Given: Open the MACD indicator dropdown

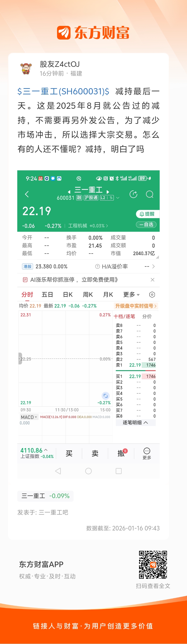Looking at the screenshot, I should (29, 417).
